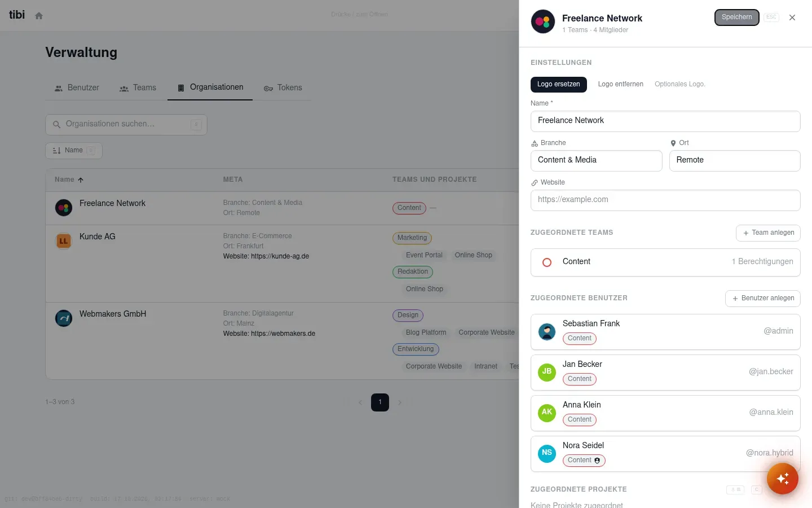This screenshot has height=508, width=812.
Task: Click Benutzer anlegen button
Action: tap(763, 299)
